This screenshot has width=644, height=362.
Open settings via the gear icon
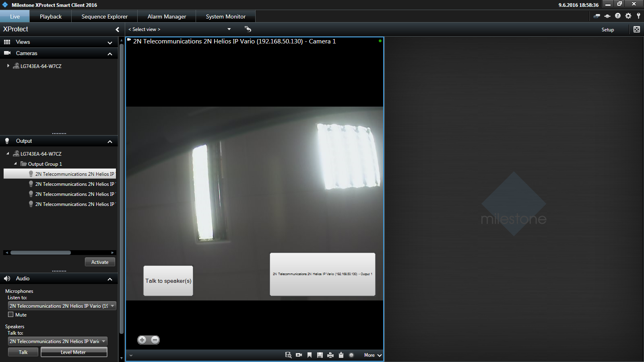[628, 16]
